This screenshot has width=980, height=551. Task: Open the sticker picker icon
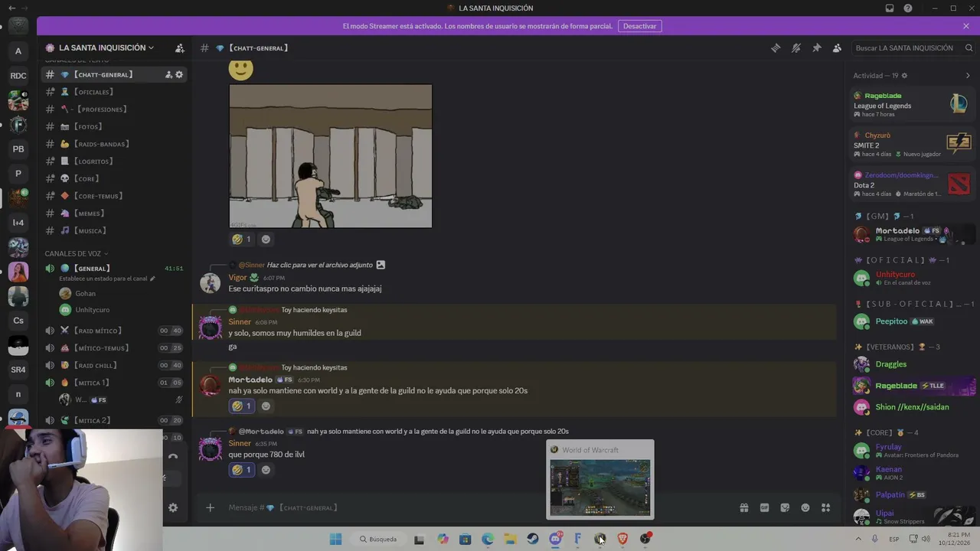point(785,507)
